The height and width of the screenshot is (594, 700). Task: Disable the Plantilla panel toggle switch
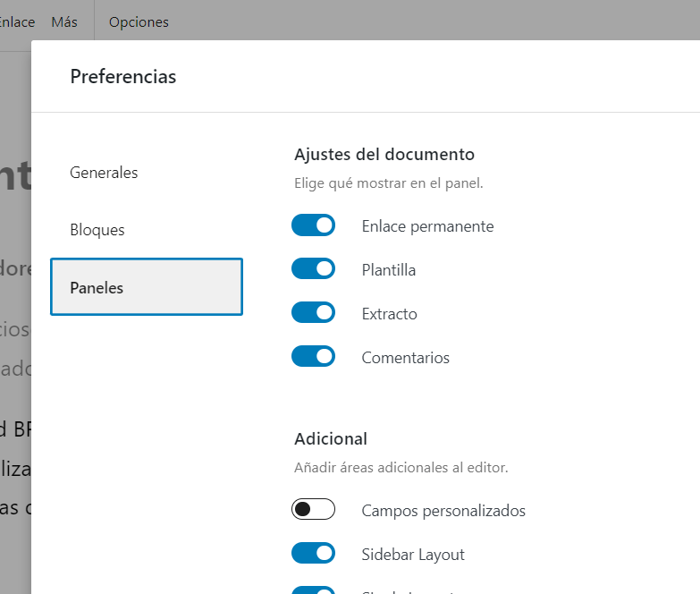pyautogui.click(x=313, y=269)
